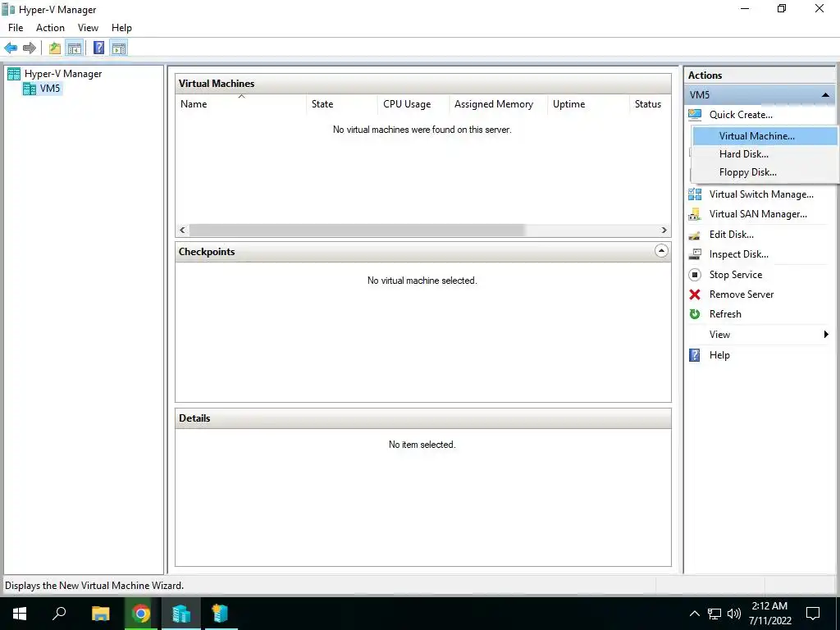Image resolution: width=840 pixels, height=630 pixels.
Task: Toggle the Show/Hide Action Pane icon
Action: pyautogui.click(x=119, y=48)
